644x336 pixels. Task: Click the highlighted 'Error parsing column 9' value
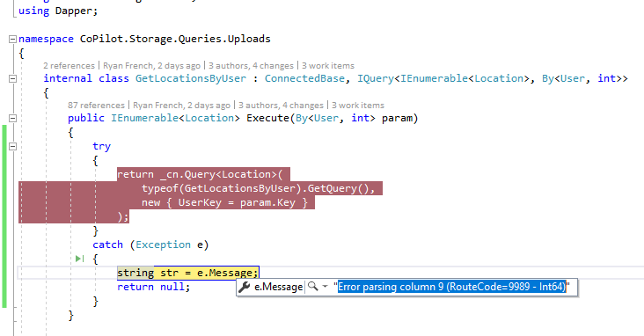[452, 287]
